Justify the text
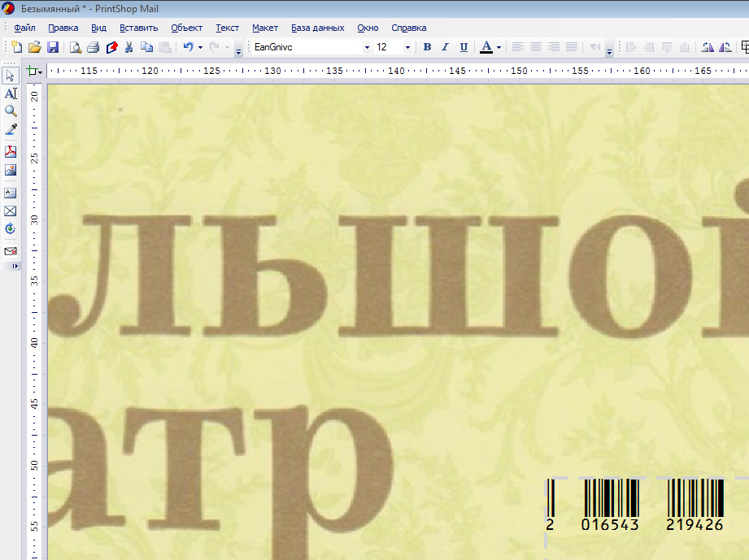Viewport: 749px width, 560px height. click(x=571, y=47)
